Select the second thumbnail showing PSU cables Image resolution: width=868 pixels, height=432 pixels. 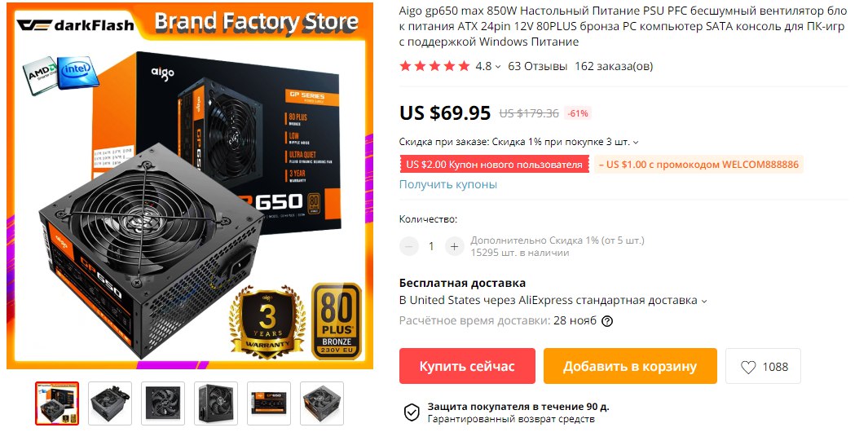click(110, 403)
